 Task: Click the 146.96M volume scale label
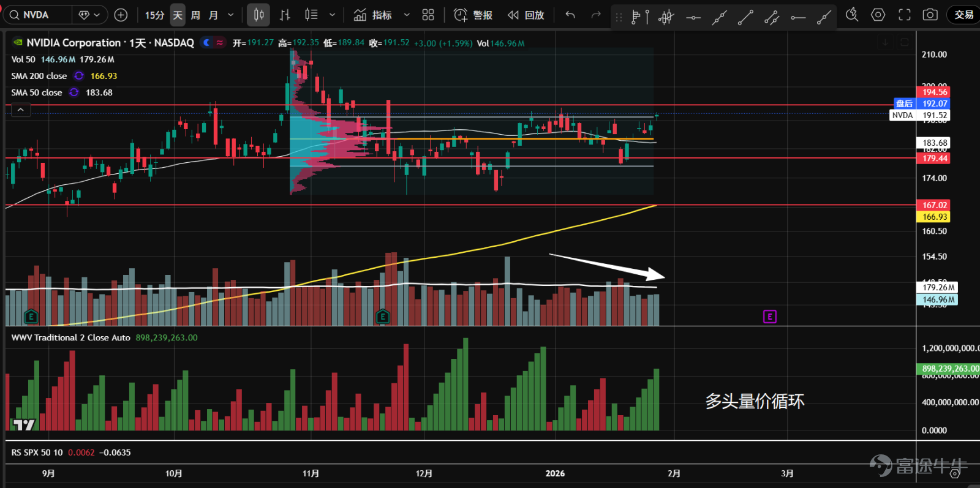coord(938,299)
